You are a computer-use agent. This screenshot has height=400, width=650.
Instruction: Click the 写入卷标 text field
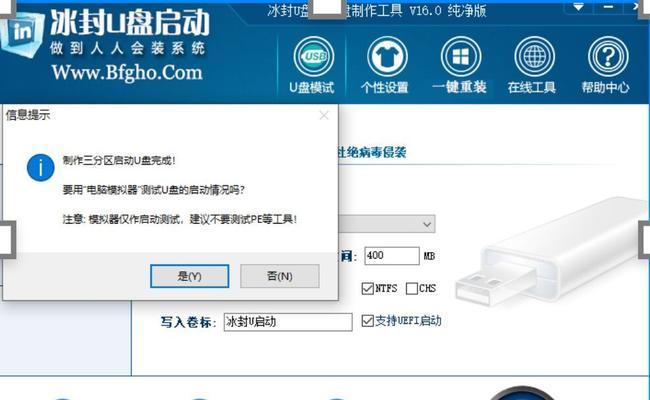tap(288, 322)
